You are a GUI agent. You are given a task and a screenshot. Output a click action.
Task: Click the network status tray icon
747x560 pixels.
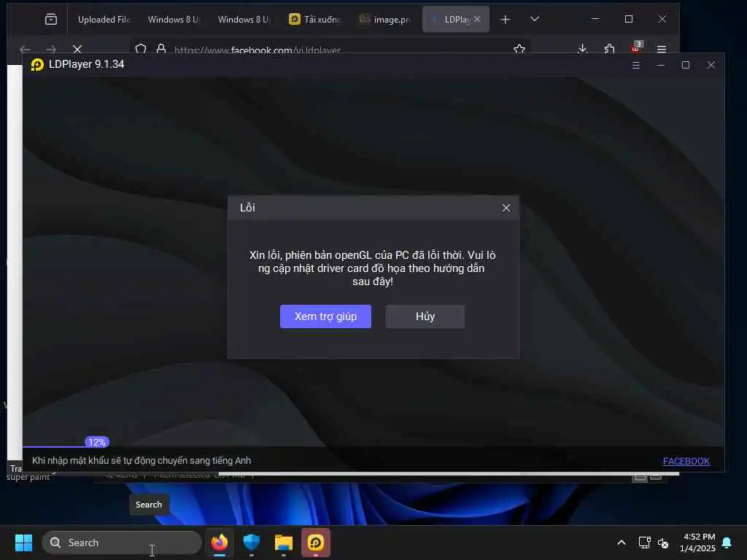click(x=644, y=542)
